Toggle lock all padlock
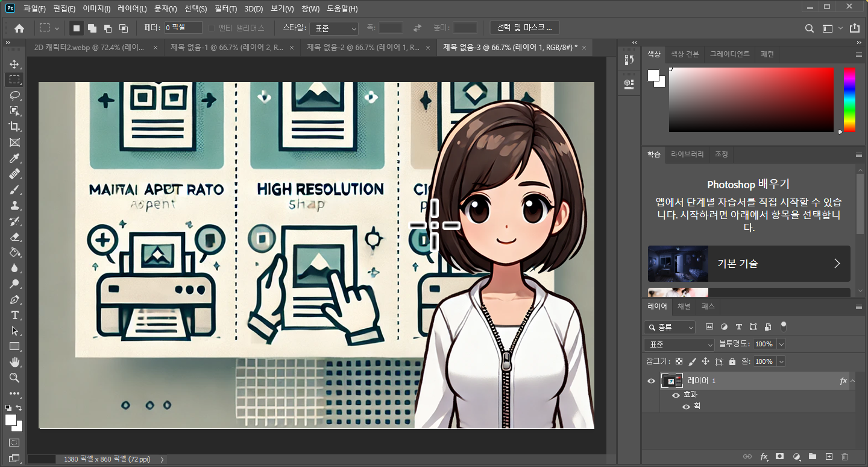This screenshot has height=467, width=868. (732, 361)
